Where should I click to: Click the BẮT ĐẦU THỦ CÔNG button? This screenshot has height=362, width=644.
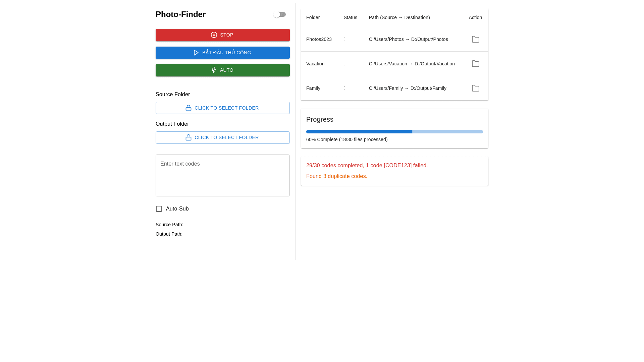point(222,53)
